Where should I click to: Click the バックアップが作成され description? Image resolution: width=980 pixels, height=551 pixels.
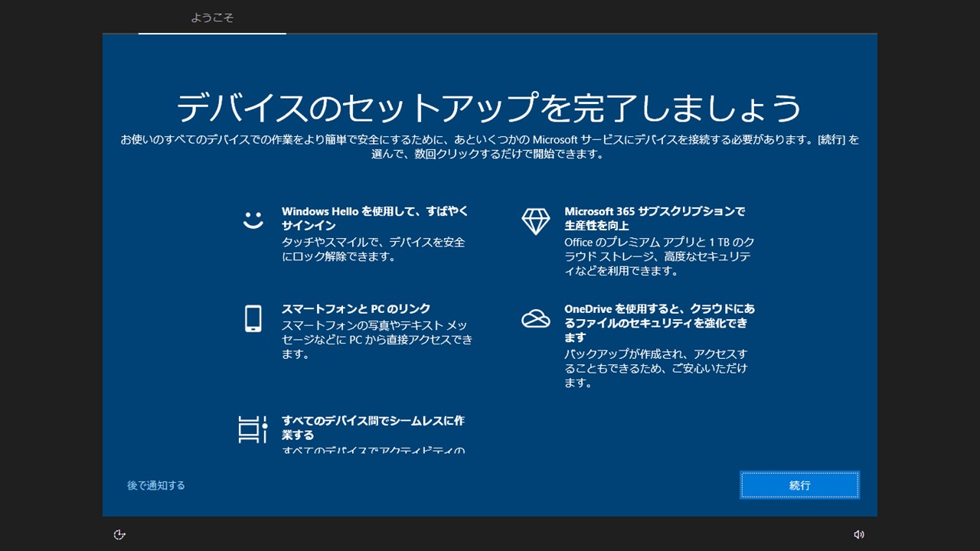655,368
